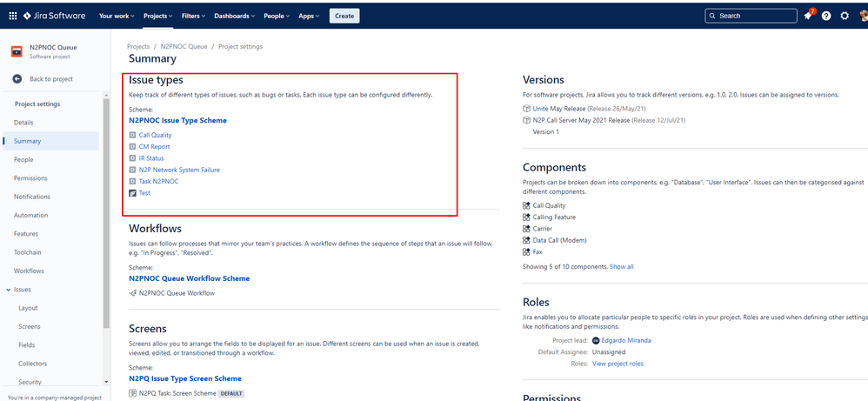Click the IR Status issue type icon
This screenshot has height=401, width=868.
pyautogui.click(x=132, y=158)
